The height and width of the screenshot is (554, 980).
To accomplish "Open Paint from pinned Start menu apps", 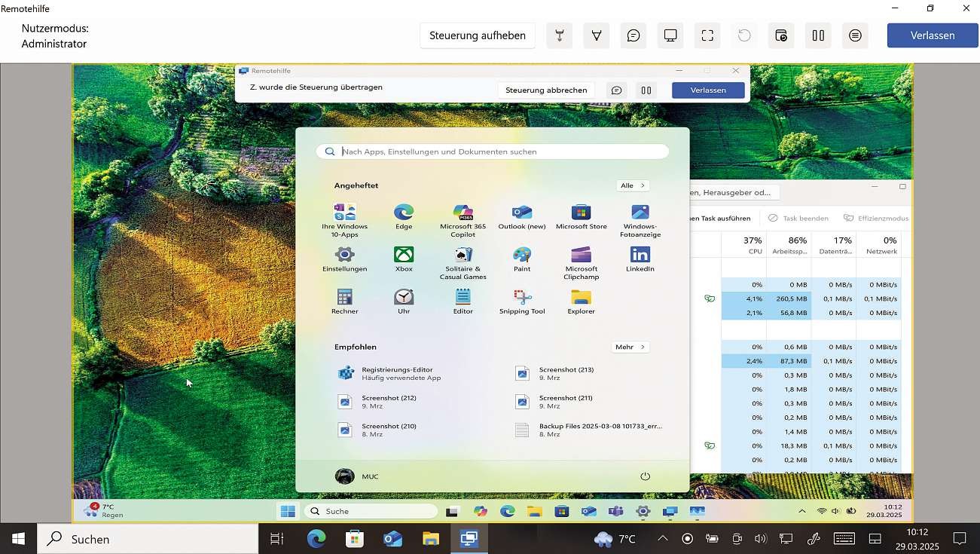I will (x=522, y=259).
